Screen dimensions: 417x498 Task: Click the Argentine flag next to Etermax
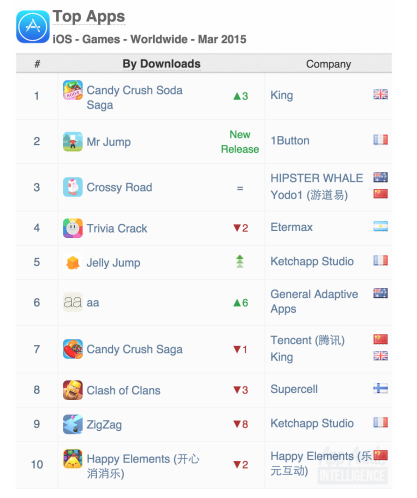[x=380, y=226]
